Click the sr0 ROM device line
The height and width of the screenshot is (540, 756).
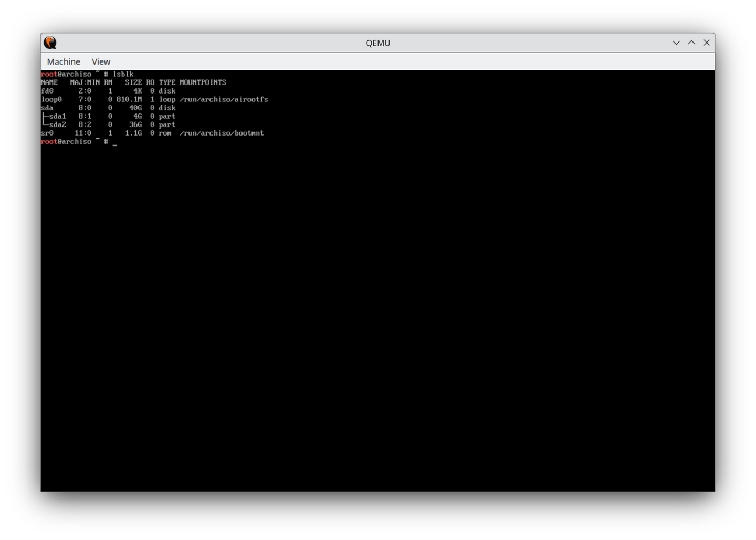47,133
